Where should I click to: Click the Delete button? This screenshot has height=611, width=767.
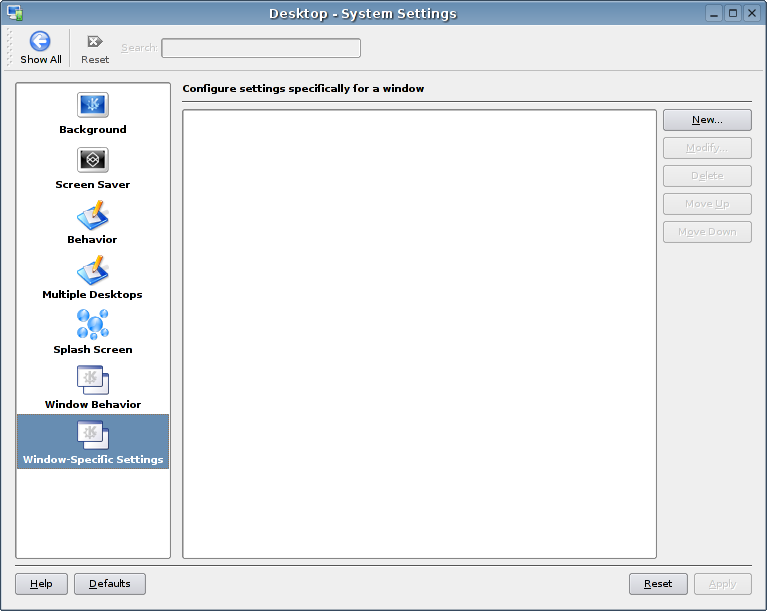707,176
